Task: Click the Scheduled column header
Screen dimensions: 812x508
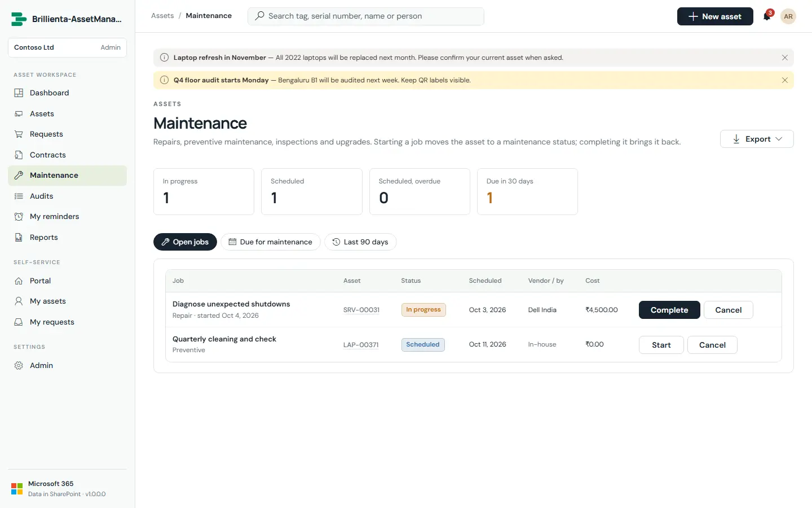Action: [x=485, y=281]
